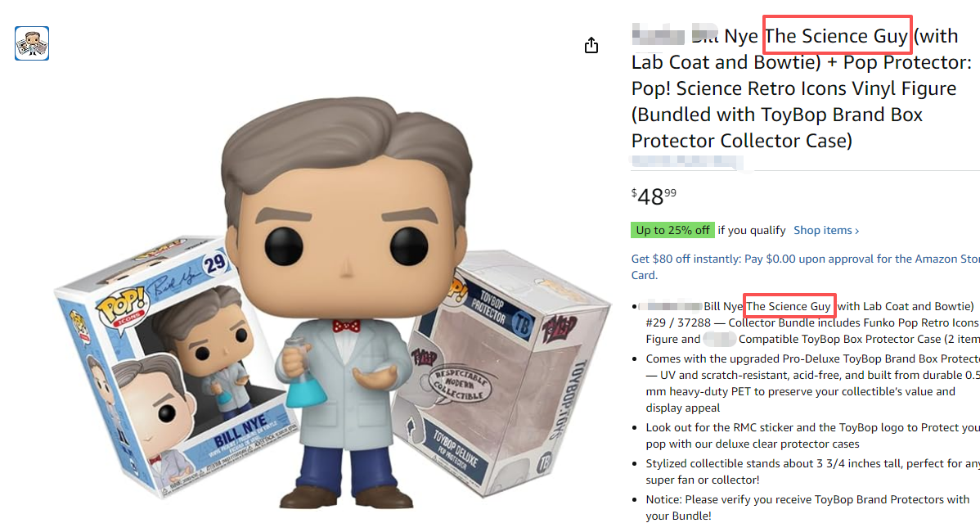The height and width of the screenshot is (532, 980).
Task: Click highlighted The Science Guy in the title
Action: pyautogui.click(x=837, y=36)
